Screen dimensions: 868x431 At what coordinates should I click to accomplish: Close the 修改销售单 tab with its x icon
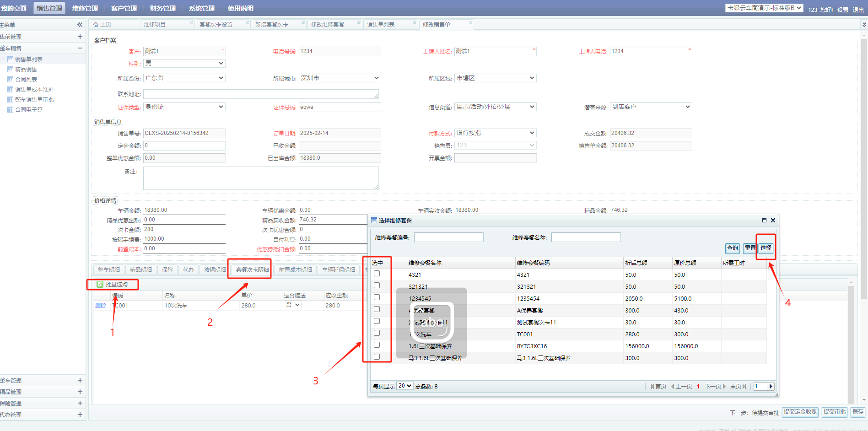tap(470, 23)
